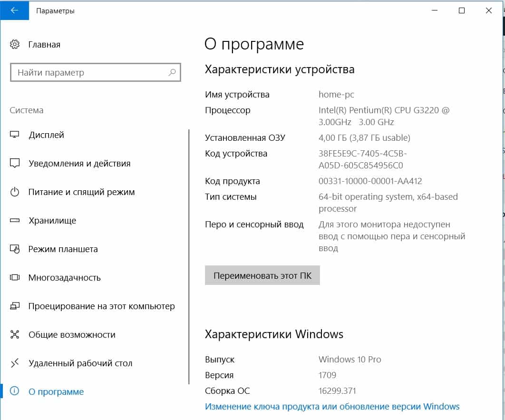Maximize the Параметры window
Viewport: 505px width, 420px height.
coord(461,10)
